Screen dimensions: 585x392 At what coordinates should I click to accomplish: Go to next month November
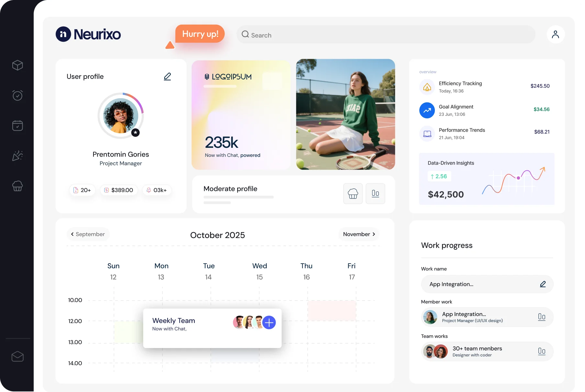[359, 234]
